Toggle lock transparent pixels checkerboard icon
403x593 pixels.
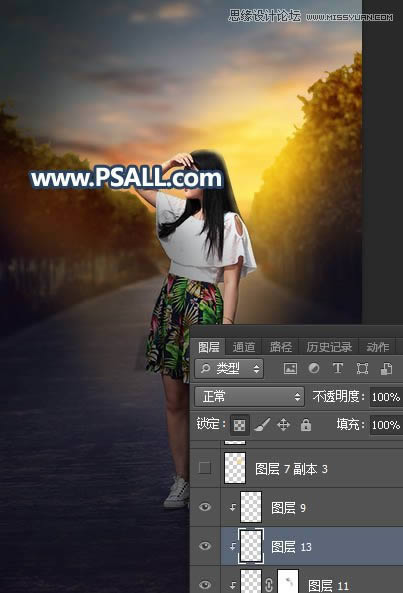(x=239, y=425)
